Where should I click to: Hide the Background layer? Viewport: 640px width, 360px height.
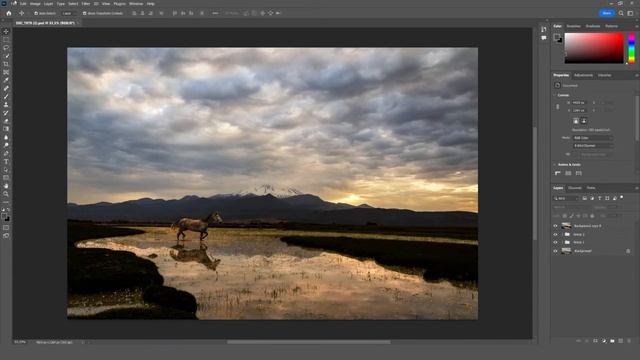(x=555, y=251)
